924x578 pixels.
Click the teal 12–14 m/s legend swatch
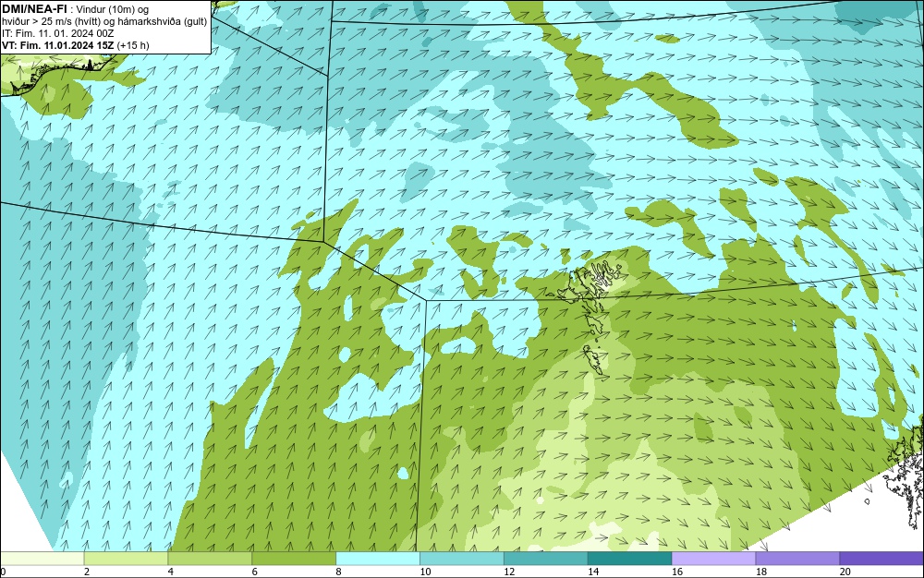coord(546,559)
